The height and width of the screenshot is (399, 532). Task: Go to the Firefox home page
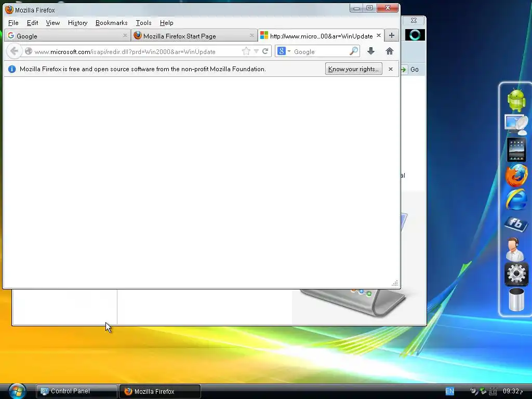[390, 51]
